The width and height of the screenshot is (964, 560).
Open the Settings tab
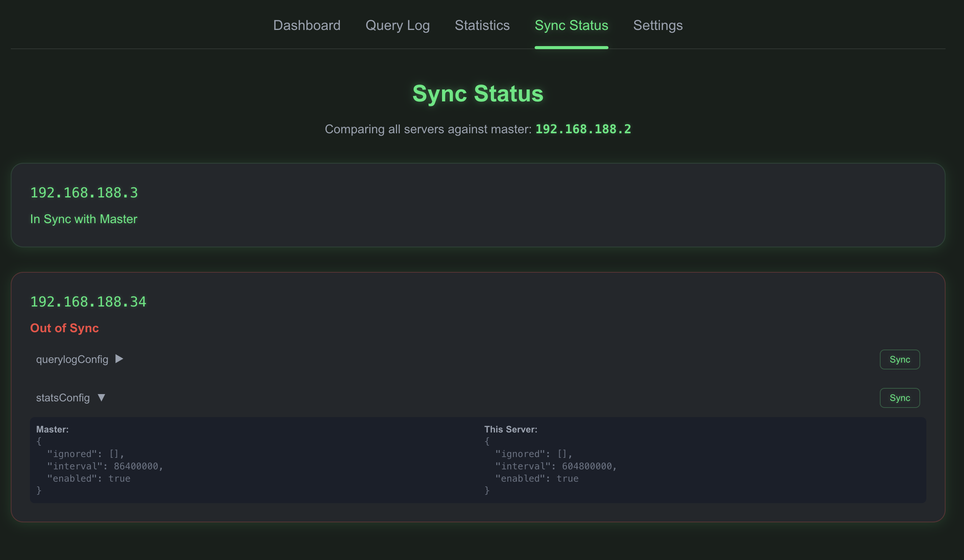point(658,25)
